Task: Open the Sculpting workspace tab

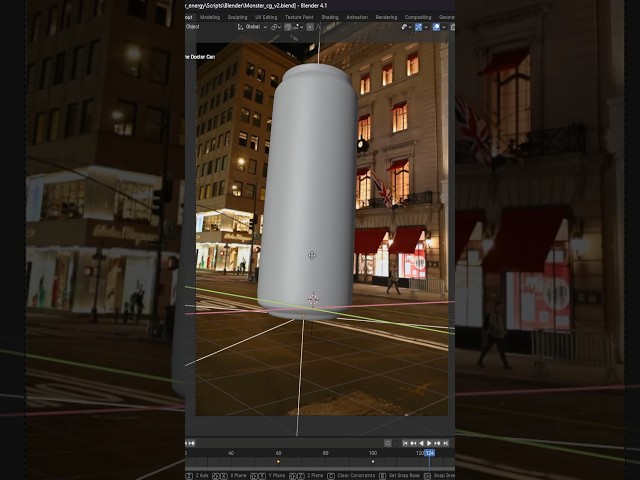Action: (238, 17)
